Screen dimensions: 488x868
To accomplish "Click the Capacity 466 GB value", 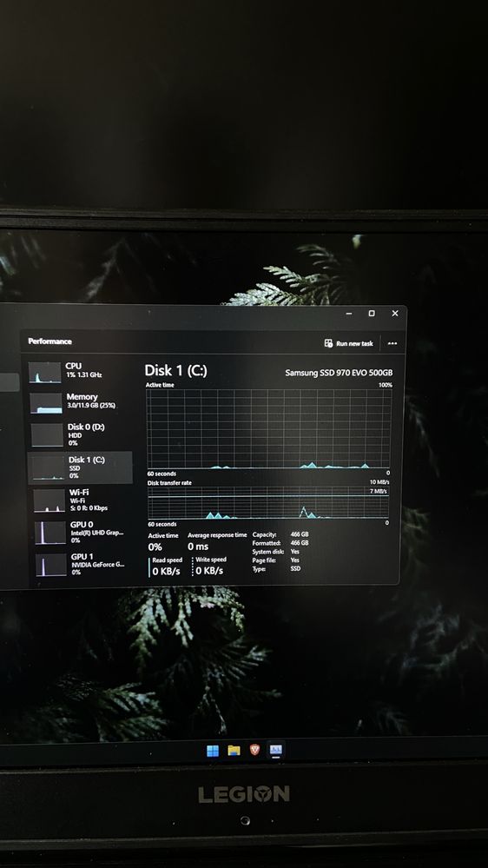I will [300, 534].
